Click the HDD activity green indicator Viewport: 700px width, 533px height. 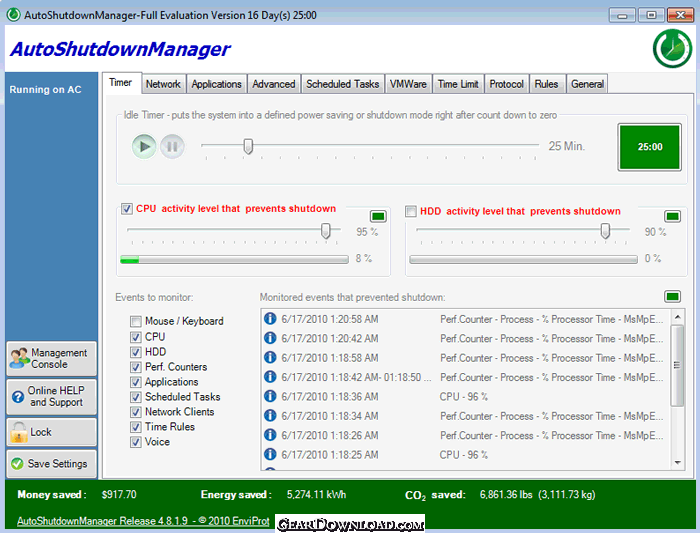click(672, 217)
